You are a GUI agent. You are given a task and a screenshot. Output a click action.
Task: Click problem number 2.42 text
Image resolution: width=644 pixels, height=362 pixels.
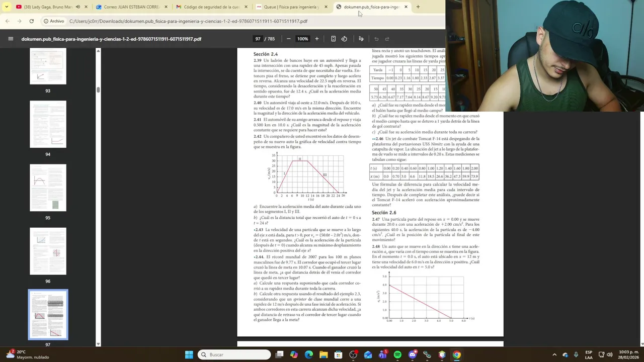[x=258, y=136]
